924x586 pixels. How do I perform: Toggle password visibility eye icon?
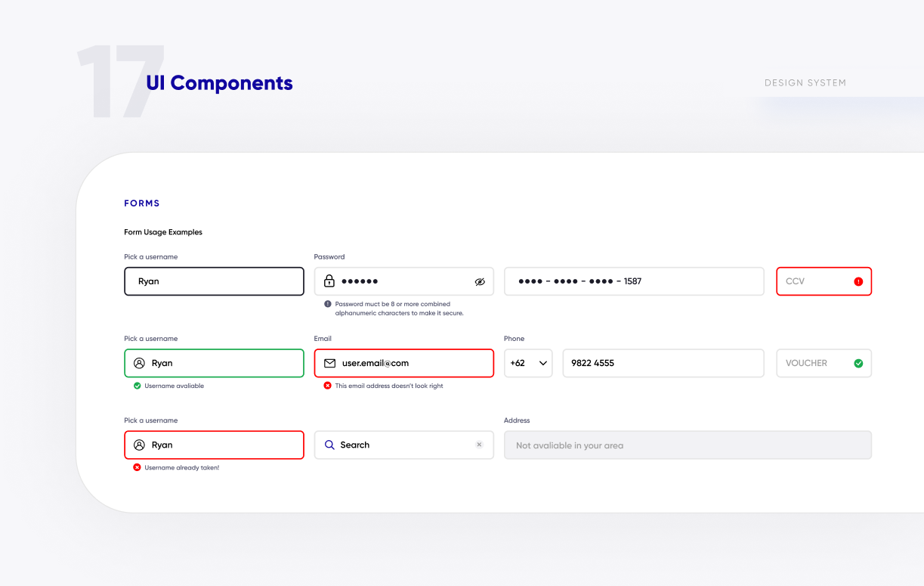click(480, 281)
